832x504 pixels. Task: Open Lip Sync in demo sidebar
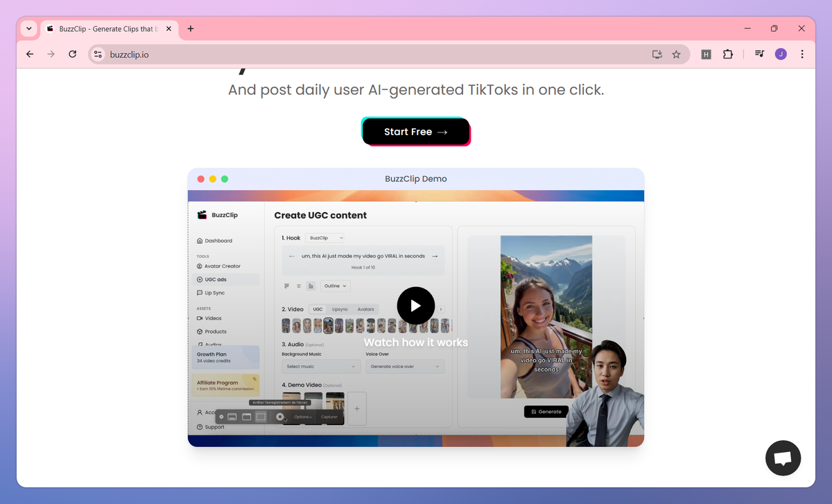click(x=210, y=293)
